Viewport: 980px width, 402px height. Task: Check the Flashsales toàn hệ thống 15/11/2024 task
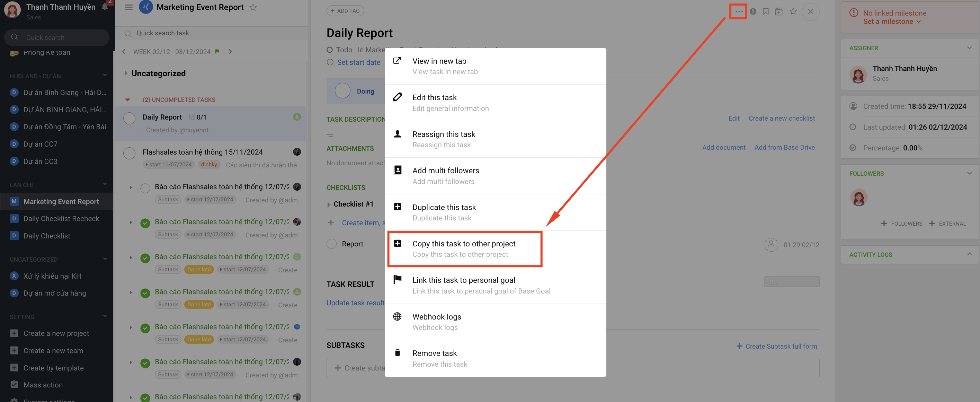[130, 154]
